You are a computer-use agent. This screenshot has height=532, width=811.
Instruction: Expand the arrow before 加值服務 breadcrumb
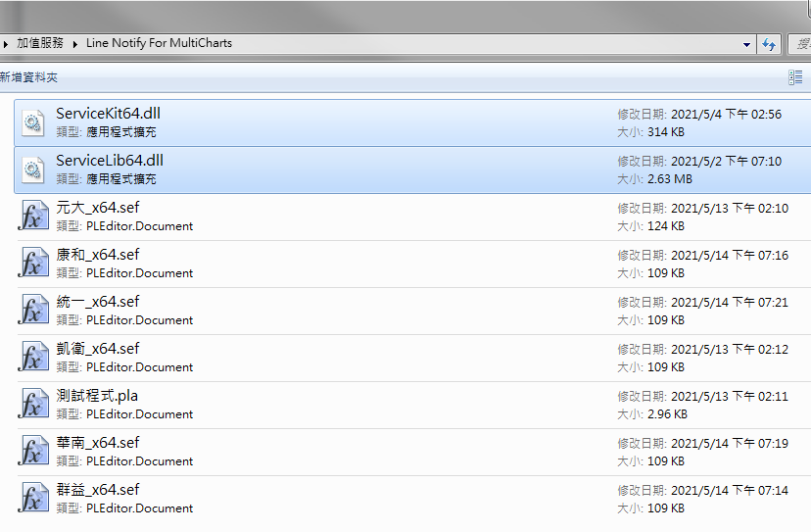5,44
